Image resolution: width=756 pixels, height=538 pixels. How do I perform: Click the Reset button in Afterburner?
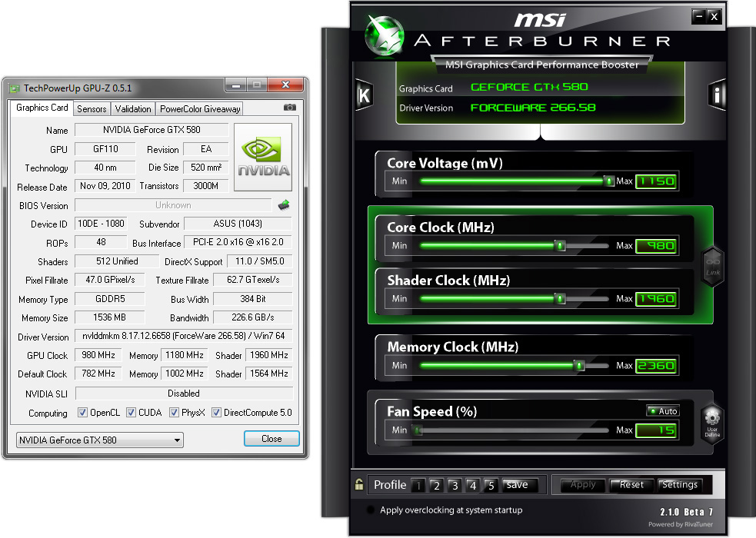pos(631,484)
